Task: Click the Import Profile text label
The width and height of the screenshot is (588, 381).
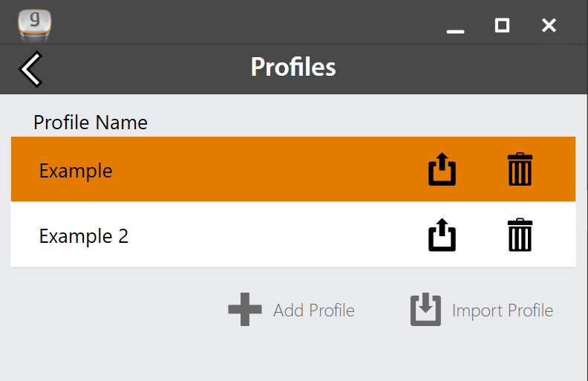Action: tap(503, 311)
